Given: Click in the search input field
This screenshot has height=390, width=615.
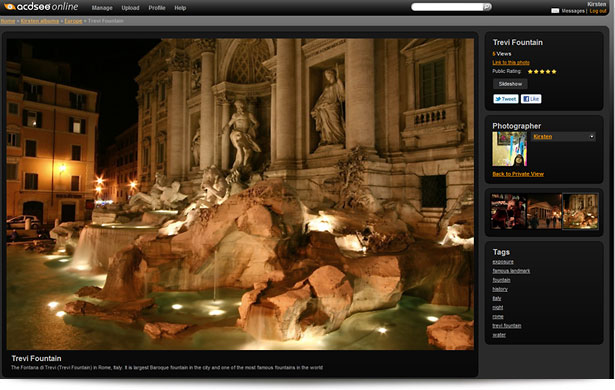Looking at the screenshot, I should click(448, 7).
